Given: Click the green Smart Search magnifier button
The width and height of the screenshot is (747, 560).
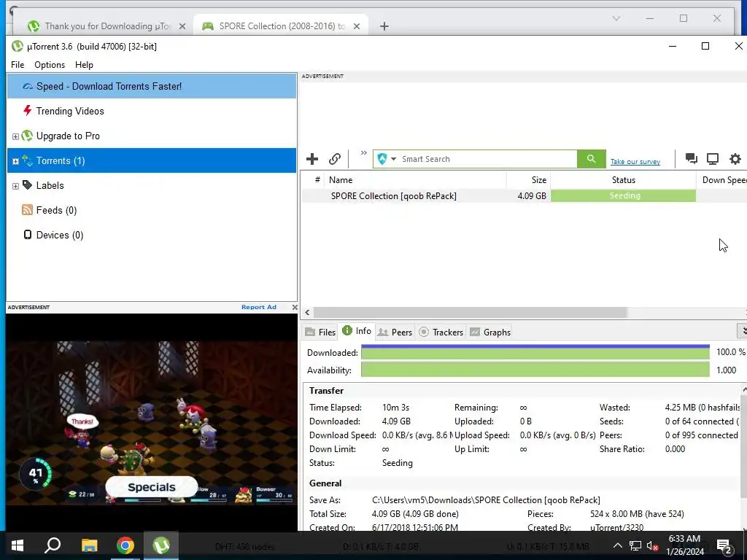Looking at the screenshot, I should [x=591, y=158].
